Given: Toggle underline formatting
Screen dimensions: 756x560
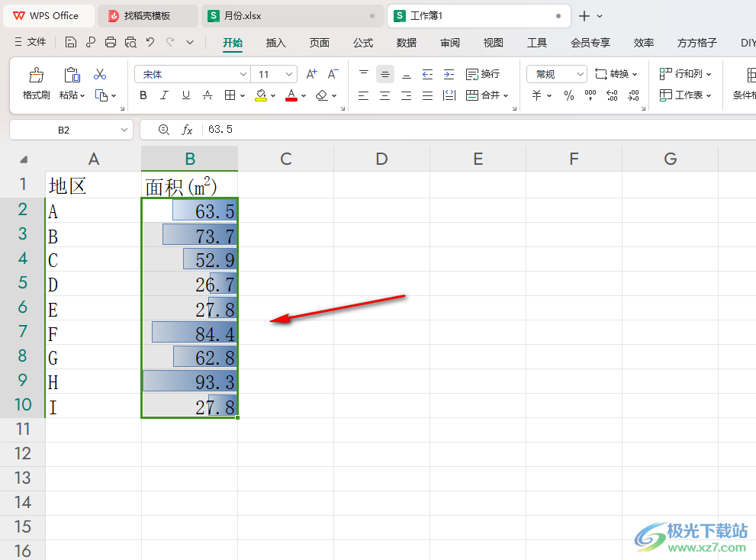Looking at the screenshot, I should (186, 95).
